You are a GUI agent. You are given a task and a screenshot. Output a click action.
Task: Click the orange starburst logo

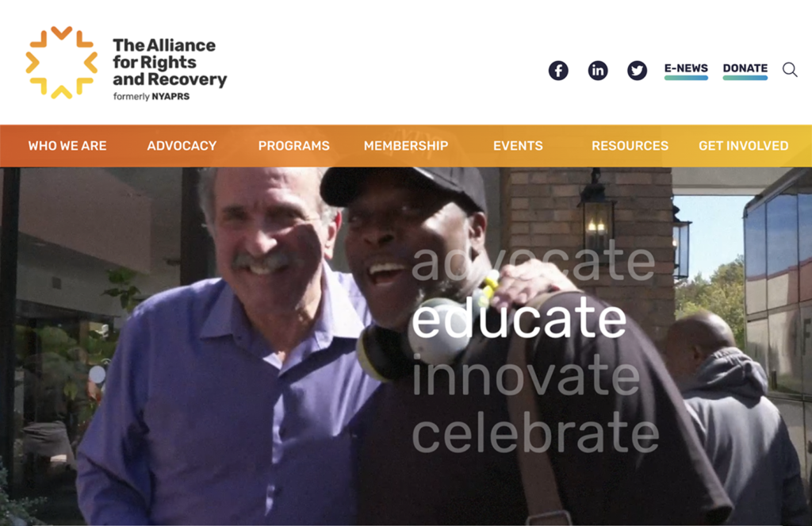click(x=62, y=62)
